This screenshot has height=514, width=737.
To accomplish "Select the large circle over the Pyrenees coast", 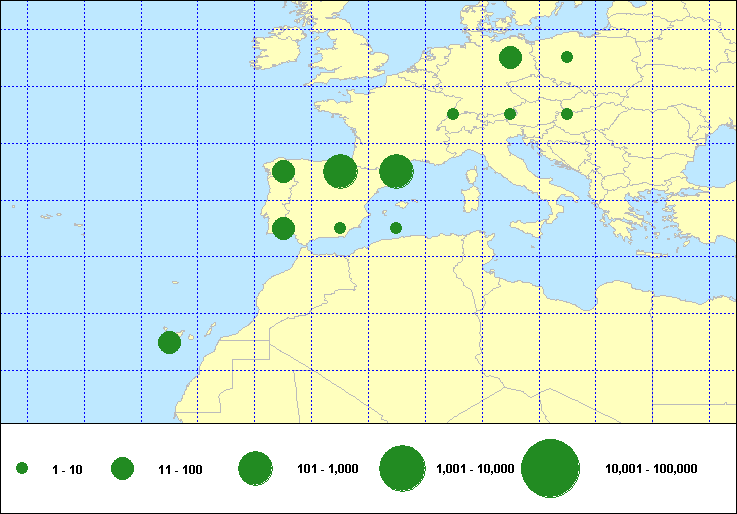I will point(396,171).
